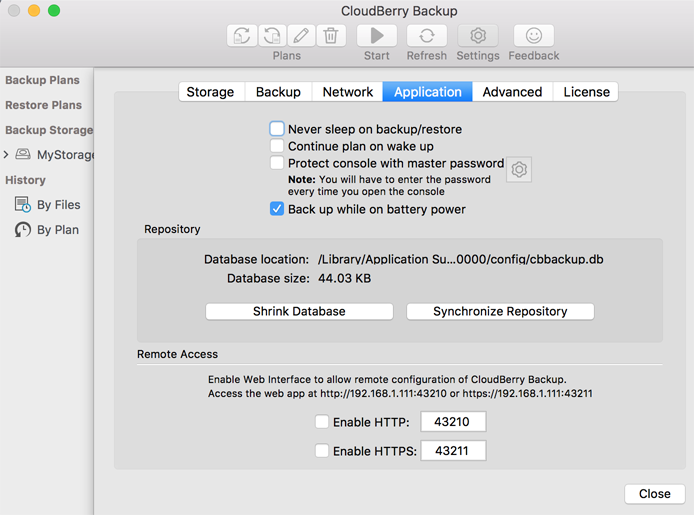Click the By Plan history clock icon
The width and height of the screenshot is (694, 515).
23,230
